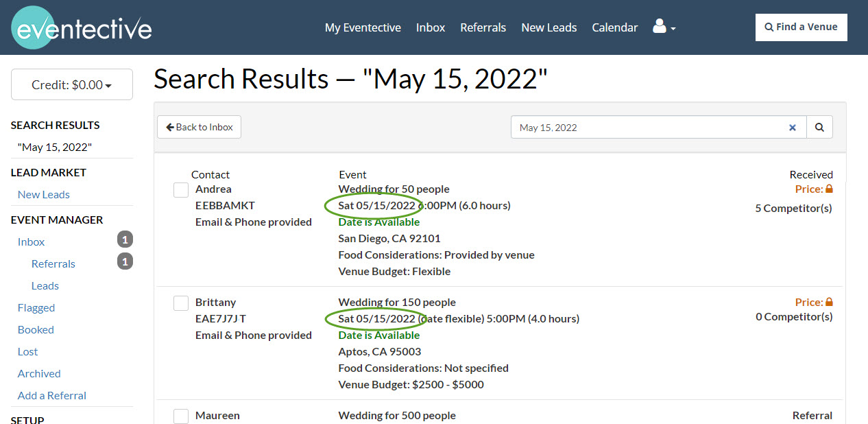
Task: Open the sidebar Referrals link
Action: [x=53, y=264]
